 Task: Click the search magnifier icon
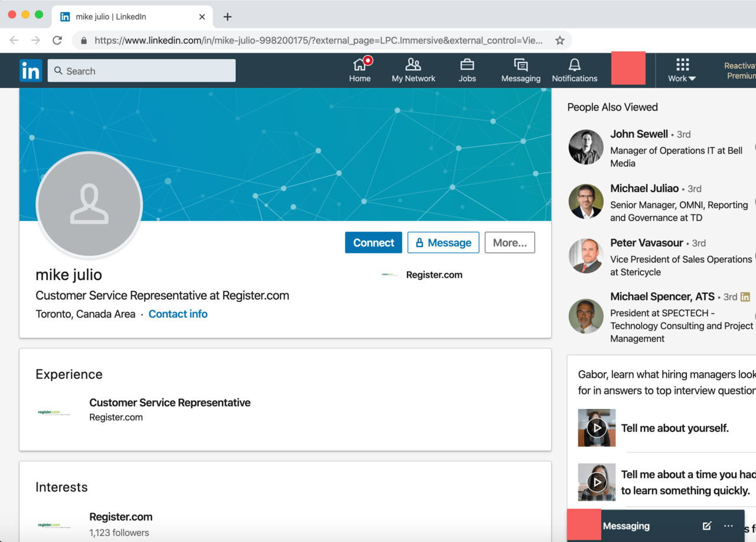click(x=58, y=71)
